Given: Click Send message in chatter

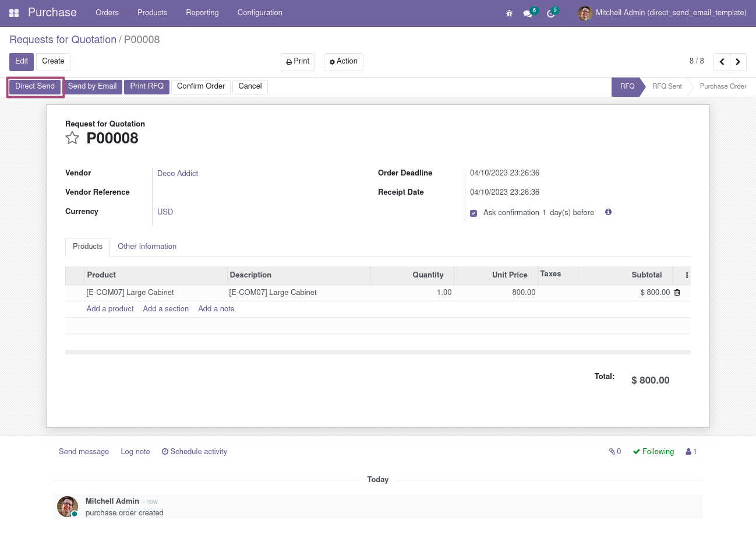Looking at the screenshot, I should pos(84,452).
